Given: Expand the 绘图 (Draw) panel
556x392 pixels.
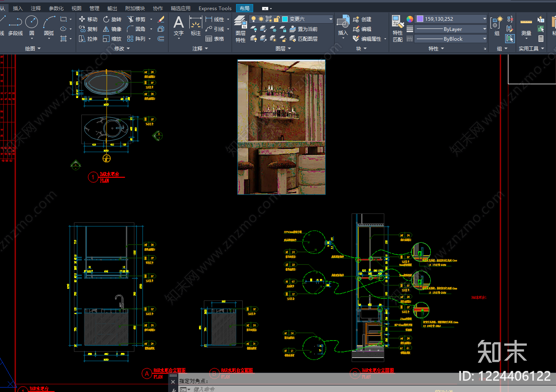Looking at the screenshot, I should point(33,48).
